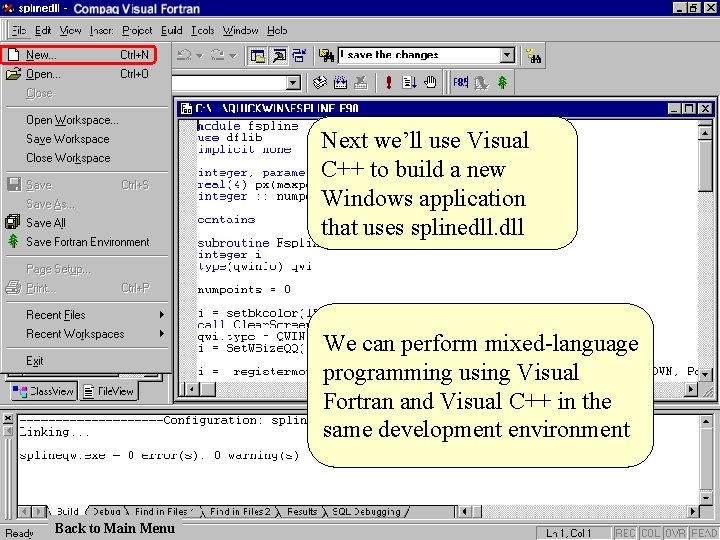The width and height of the screenshot is (720, 540).
Task: Select the Debug output tab
Action: pyautogui.click(x=107, y=512)
